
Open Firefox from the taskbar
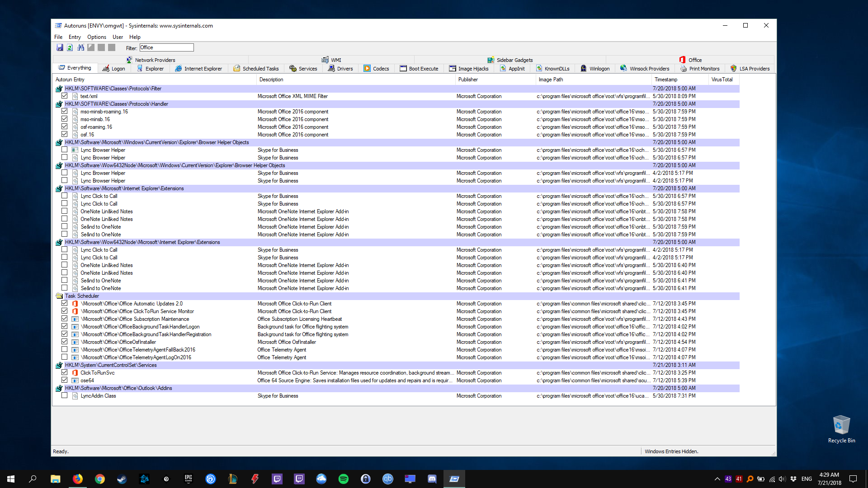78,479
